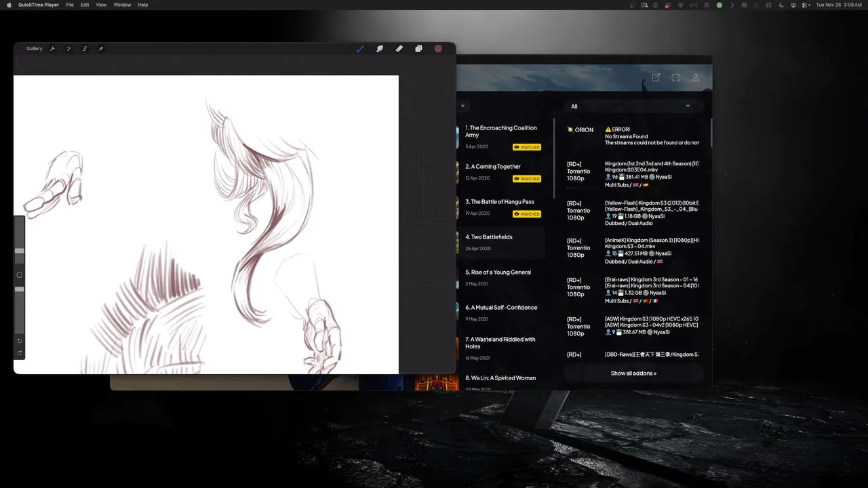This screenshot has height=488, width=868.
Task: Click the brush size slider handle
Action: pos(20,251)
